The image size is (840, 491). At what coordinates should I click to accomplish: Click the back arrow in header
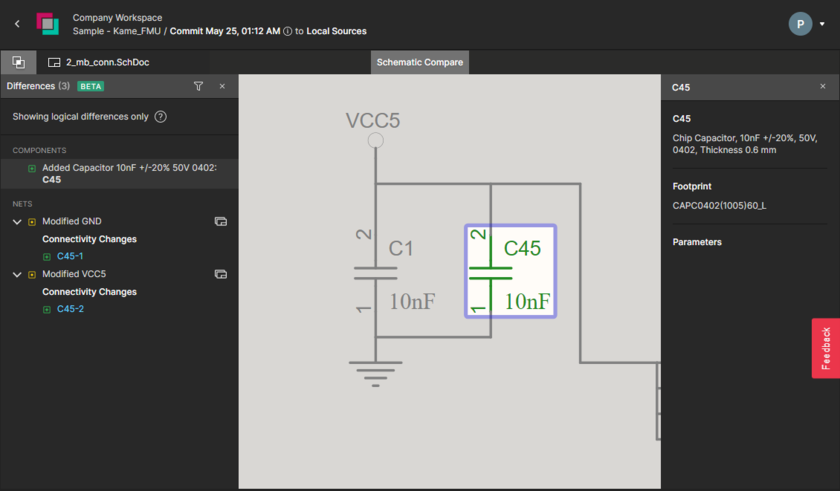click(17, 24)
